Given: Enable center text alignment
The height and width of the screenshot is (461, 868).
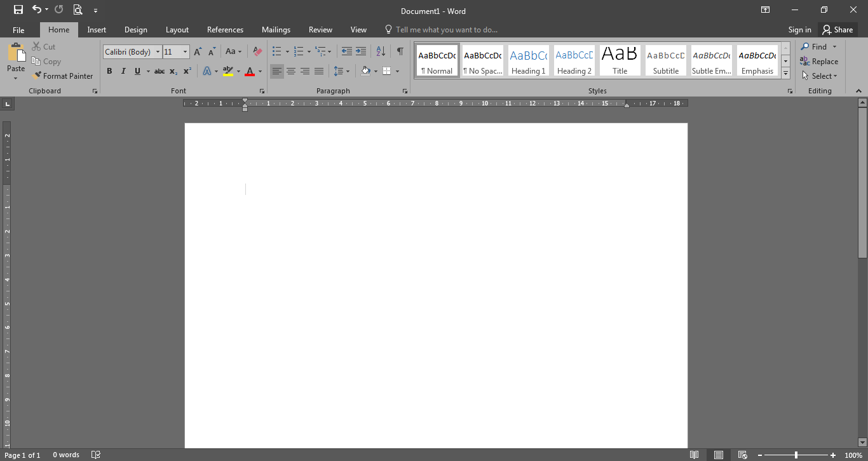Looking at the screenshot, I should click(290, 71).
